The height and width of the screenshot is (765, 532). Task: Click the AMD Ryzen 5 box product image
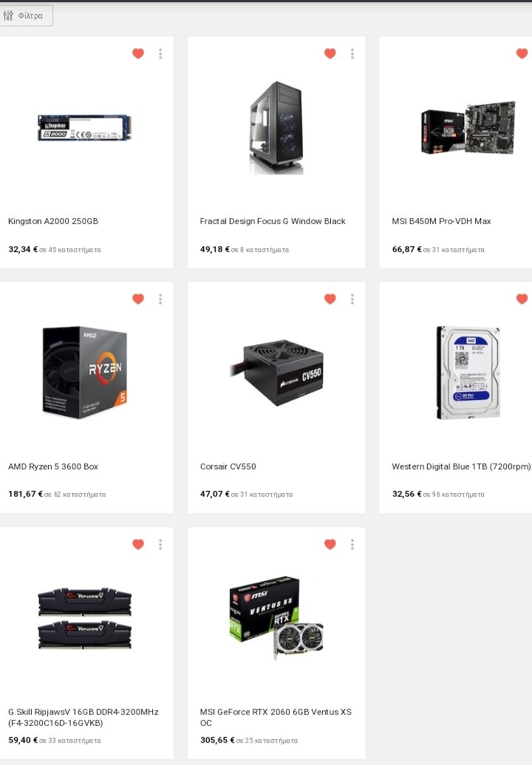coord(85,373)
